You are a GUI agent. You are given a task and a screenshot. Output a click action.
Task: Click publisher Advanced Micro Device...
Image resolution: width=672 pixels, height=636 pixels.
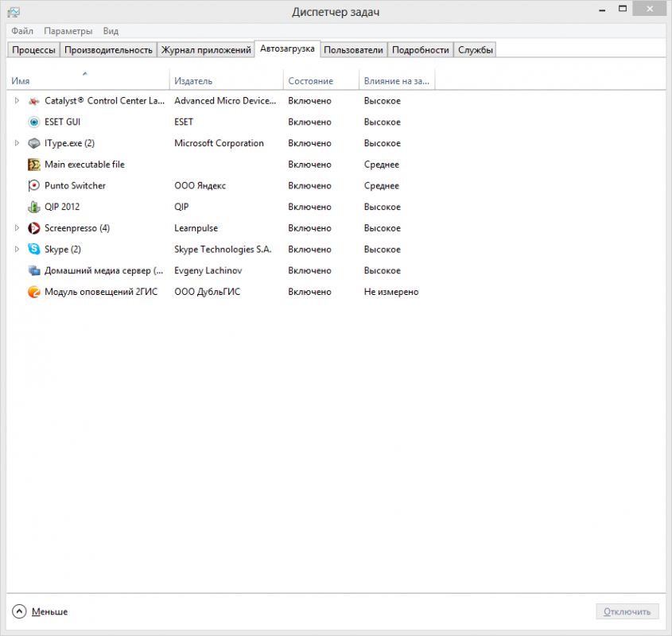click(x=225, y=101)
